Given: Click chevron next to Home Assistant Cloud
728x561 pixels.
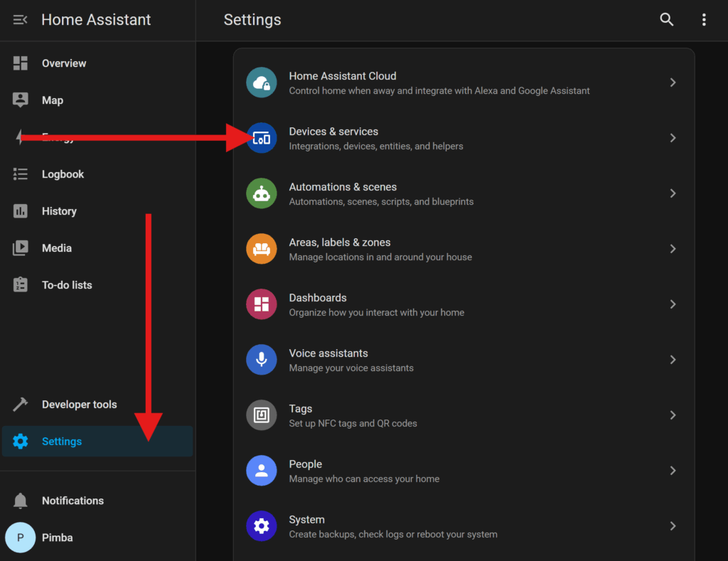Looking at the screenshot, I should pos(673,82).
